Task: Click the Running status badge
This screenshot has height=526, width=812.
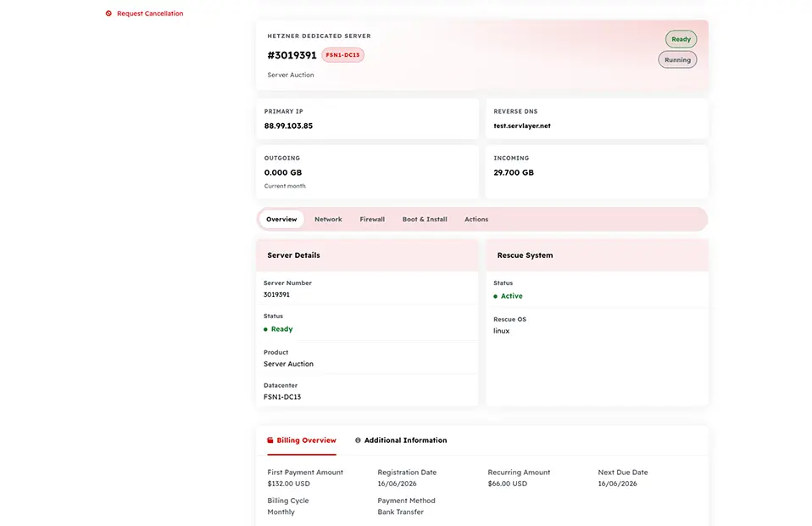Action: pyautogui.click(x=677, y=59)
